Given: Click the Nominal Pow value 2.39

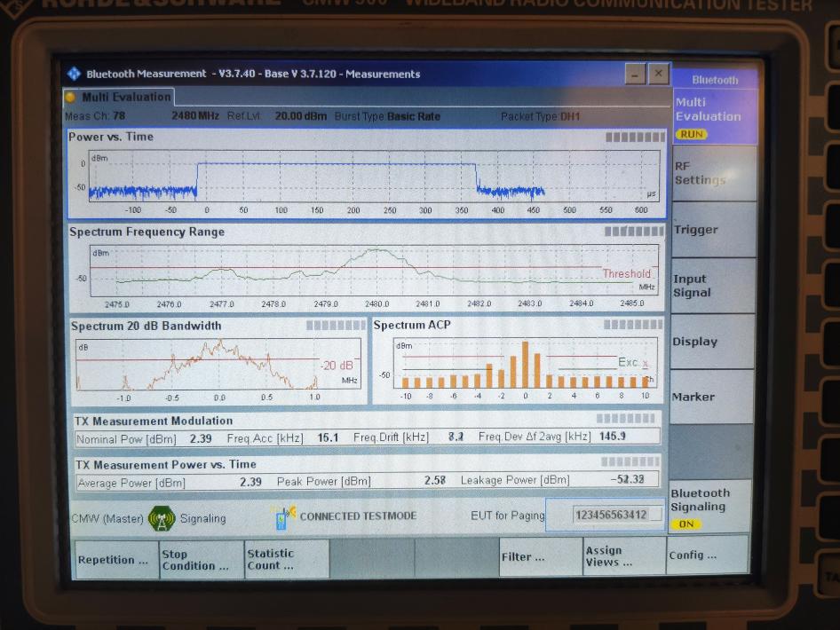Looking at the screenshot, I should 201,439.
